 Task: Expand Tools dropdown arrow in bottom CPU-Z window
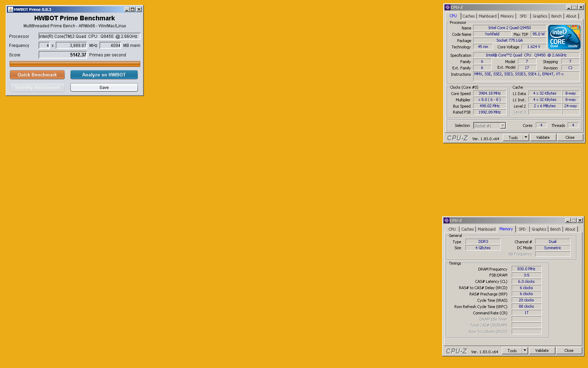(x=525, y=350)
